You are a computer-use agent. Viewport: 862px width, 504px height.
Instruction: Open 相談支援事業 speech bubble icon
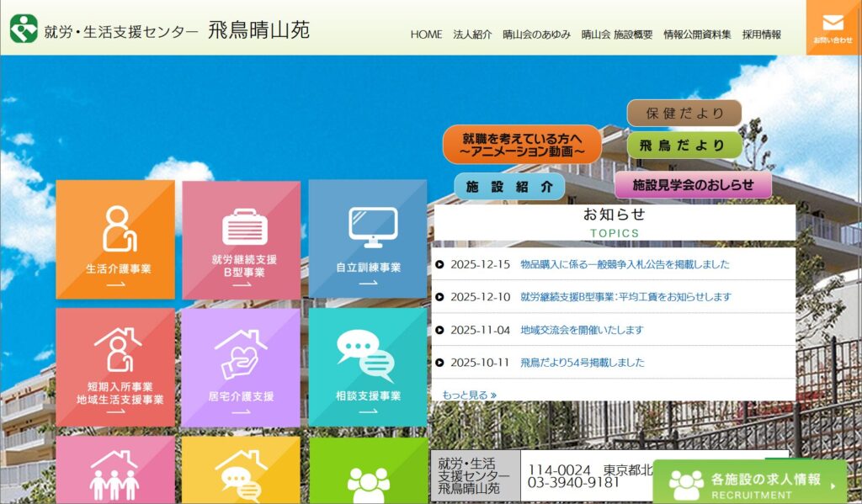(x=367, y=354)
